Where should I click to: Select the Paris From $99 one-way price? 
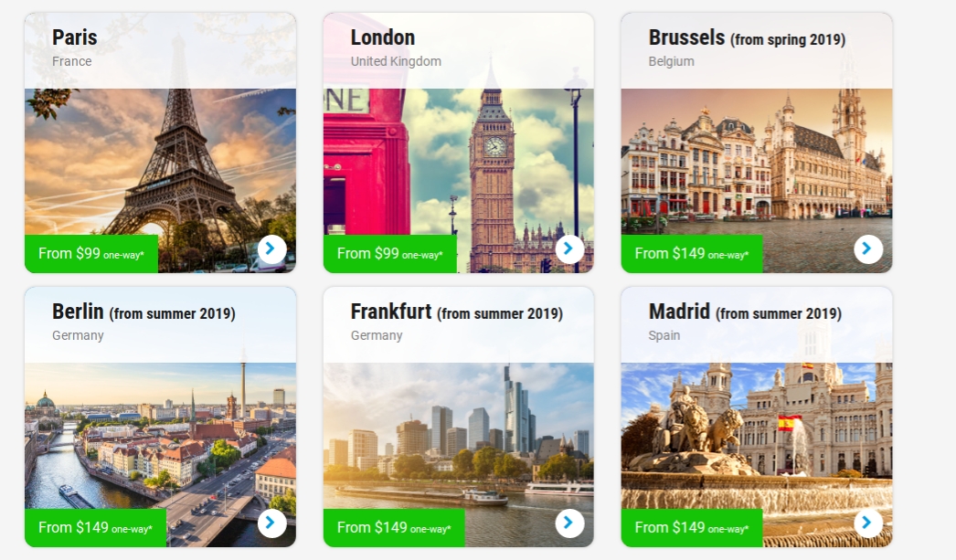[91, 253]
